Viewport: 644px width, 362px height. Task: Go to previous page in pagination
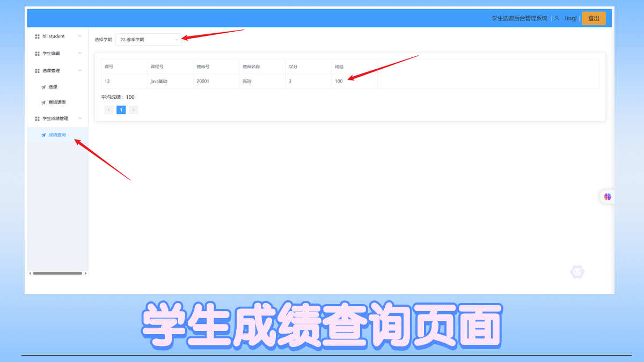[109, 110]
